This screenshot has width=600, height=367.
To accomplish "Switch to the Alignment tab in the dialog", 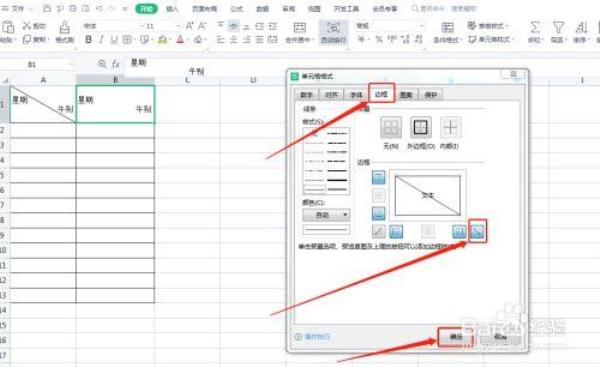I will pos(331,95).
